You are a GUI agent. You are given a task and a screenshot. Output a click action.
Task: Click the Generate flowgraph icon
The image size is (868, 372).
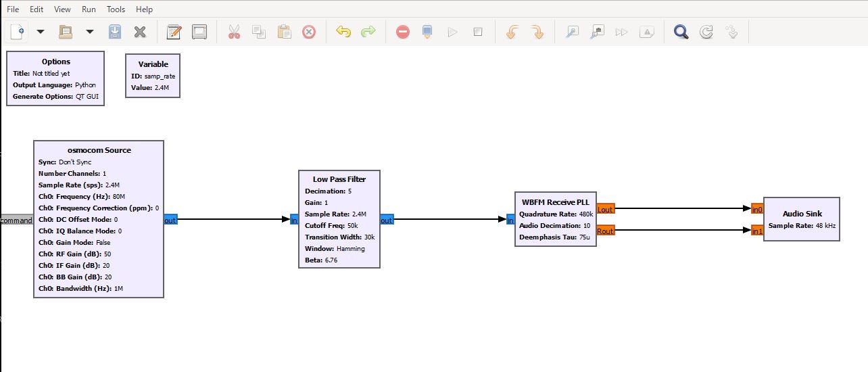[427, 32]
